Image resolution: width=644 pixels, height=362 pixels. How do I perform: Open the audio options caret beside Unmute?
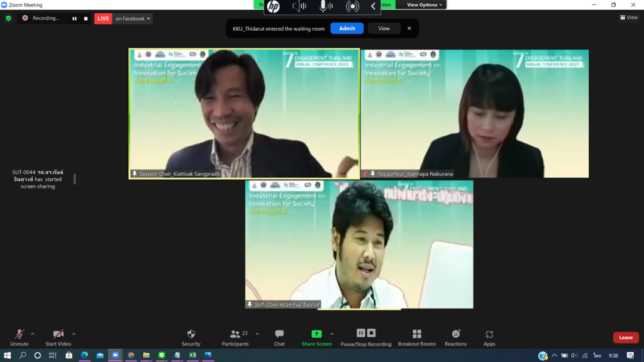(33, 334)
